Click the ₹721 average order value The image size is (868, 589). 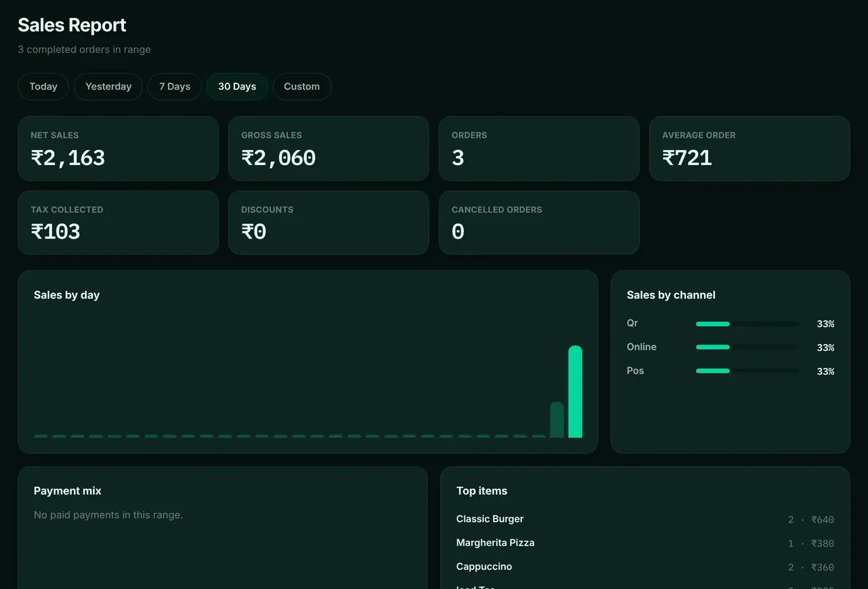[x=687, y=157]
